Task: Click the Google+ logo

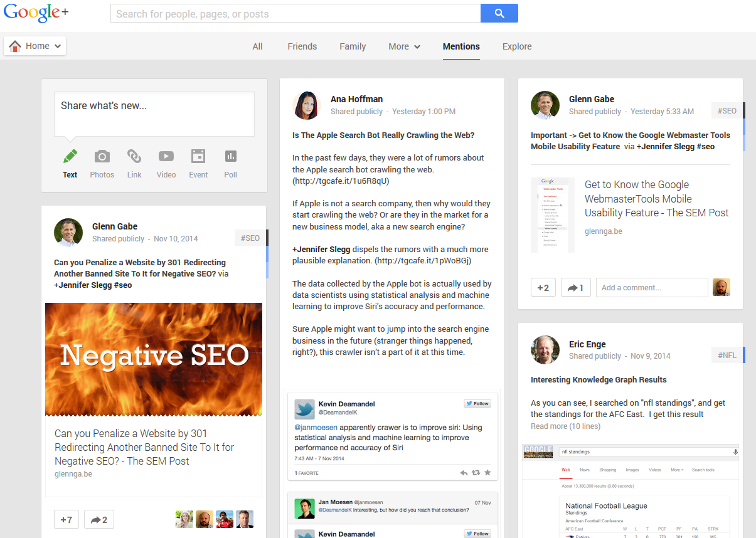Action: click(x=35, y=14)
